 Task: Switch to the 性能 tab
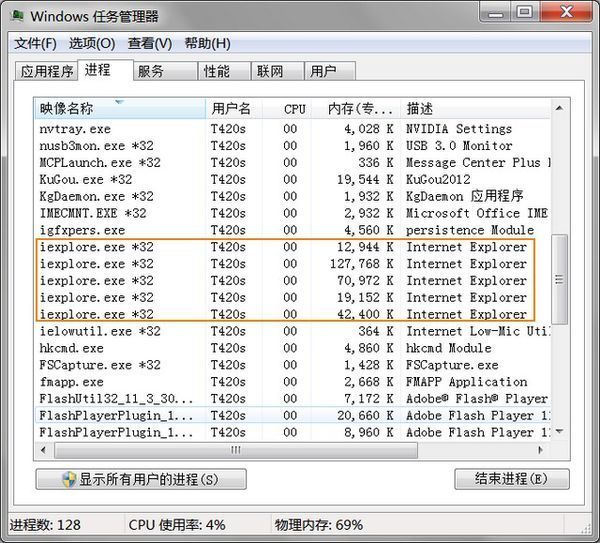(x=216, y=71)
